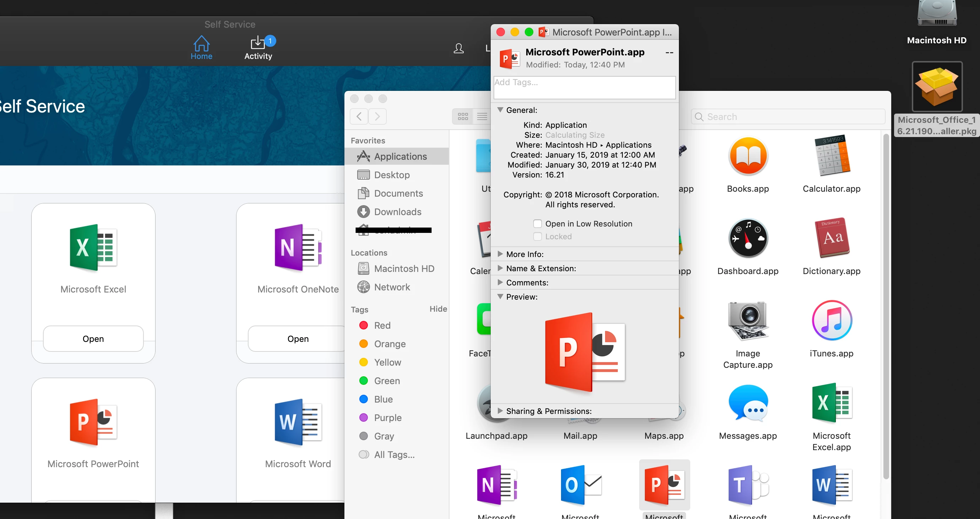Expand the More Info section
The height and width of the screenshot is (519, 980).
(500, 254)
